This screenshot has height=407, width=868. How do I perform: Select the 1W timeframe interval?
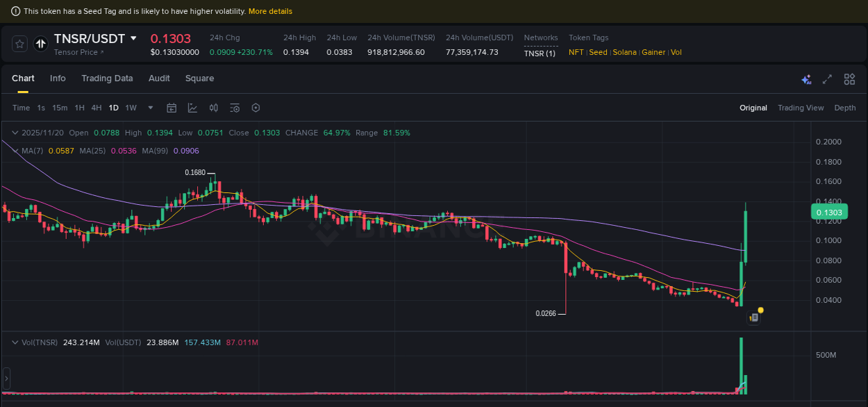click(131, 108)
